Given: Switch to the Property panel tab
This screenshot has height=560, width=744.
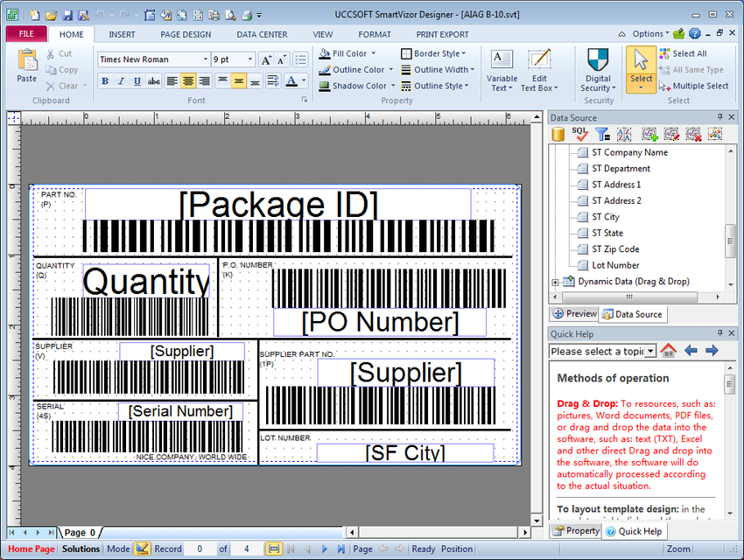Looking at the screenshot, I should point(576,530).
